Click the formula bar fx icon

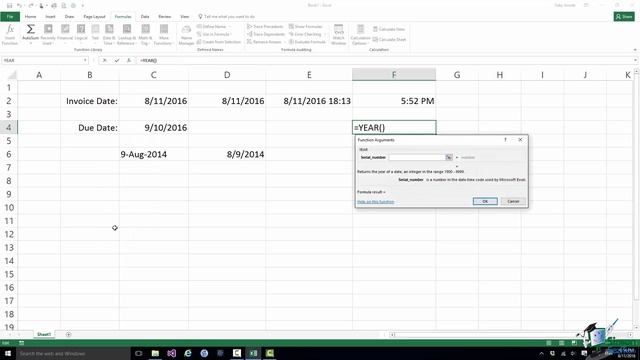[x=129, y=60]
